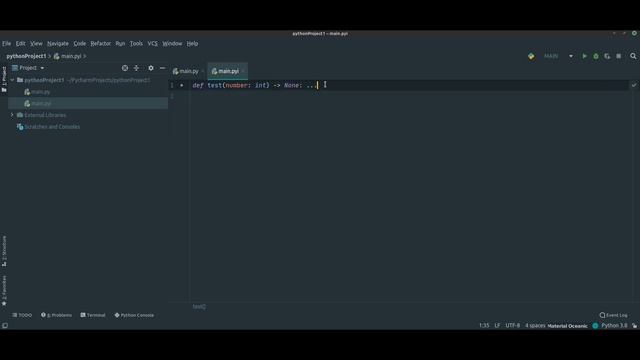
Task: Open the UTF-8 encoding selector
Action: (x=513, y=326)
